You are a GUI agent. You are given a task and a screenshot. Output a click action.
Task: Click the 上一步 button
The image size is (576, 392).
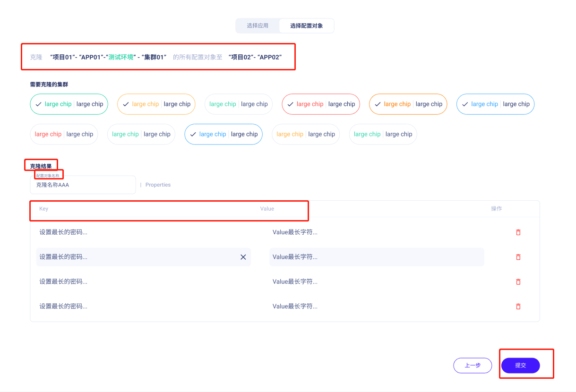coord(472,365)
